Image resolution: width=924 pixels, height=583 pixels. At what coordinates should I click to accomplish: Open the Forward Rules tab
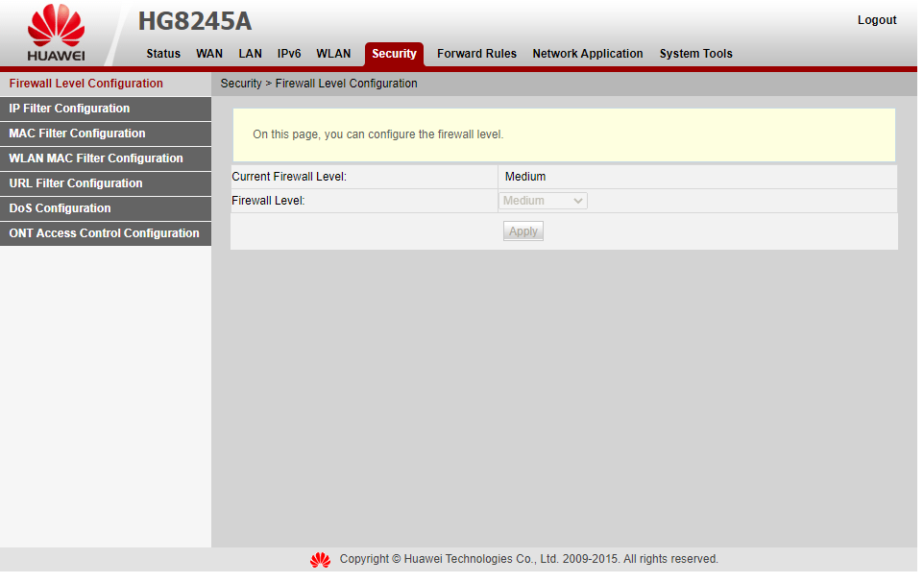tap(476, 54)
